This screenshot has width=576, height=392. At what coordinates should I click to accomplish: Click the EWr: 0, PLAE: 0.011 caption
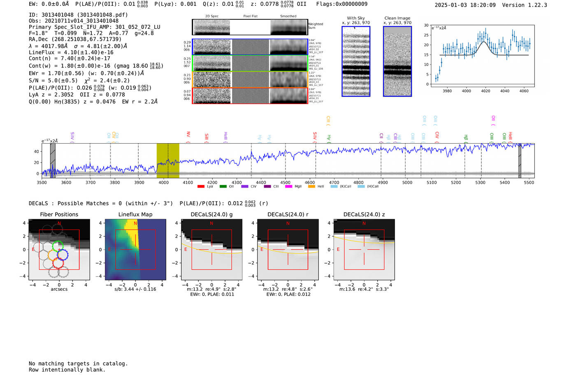pos(212,294)
